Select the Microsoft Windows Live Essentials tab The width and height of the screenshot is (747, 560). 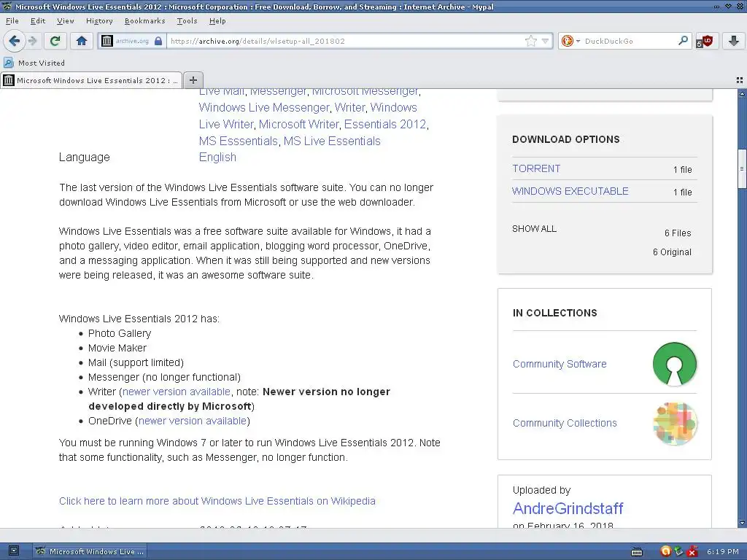click(91, 80)
